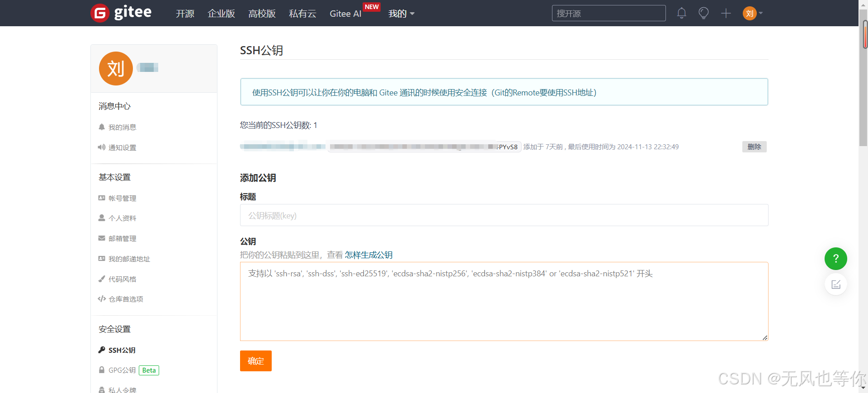Open the notifications bell
Screen dimensions: 868x393
[x=682, y=13]
